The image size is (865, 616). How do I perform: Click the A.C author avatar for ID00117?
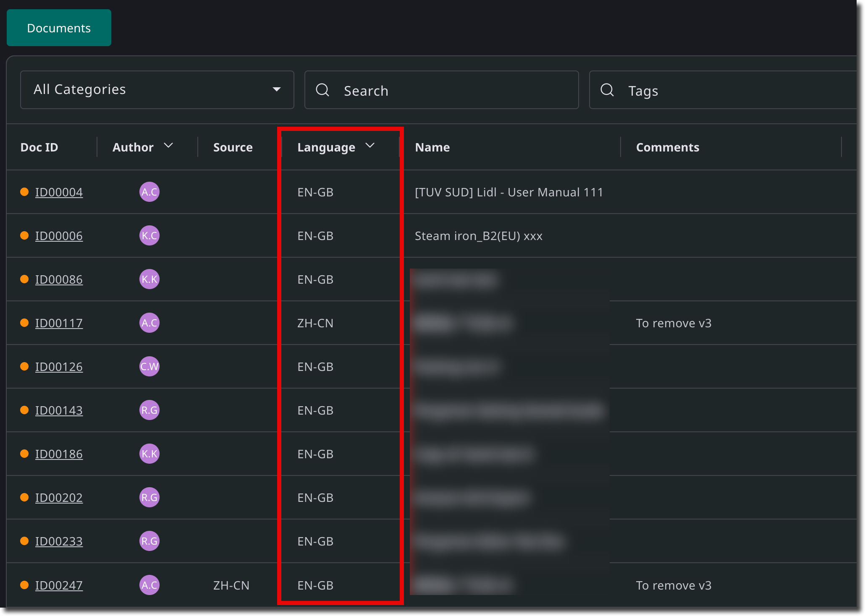click(x=149, y=323)
